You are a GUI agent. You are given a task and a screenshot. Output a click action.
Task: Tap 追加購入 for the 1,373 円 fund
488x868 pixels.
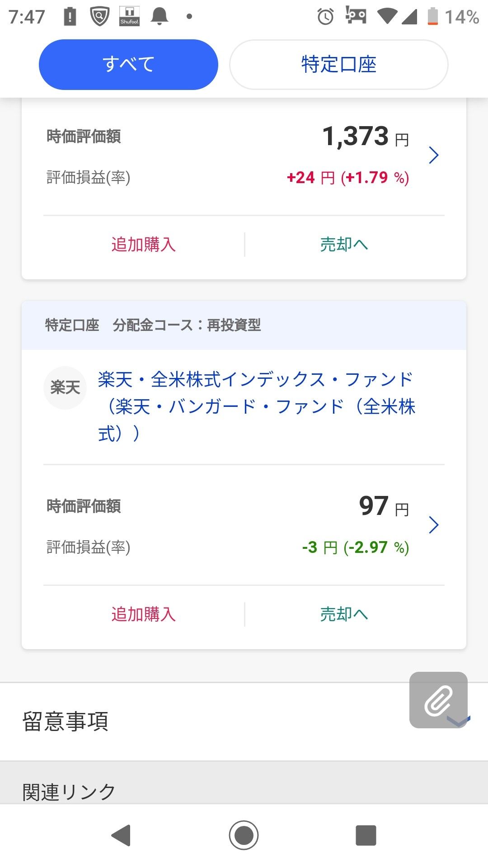143,245
